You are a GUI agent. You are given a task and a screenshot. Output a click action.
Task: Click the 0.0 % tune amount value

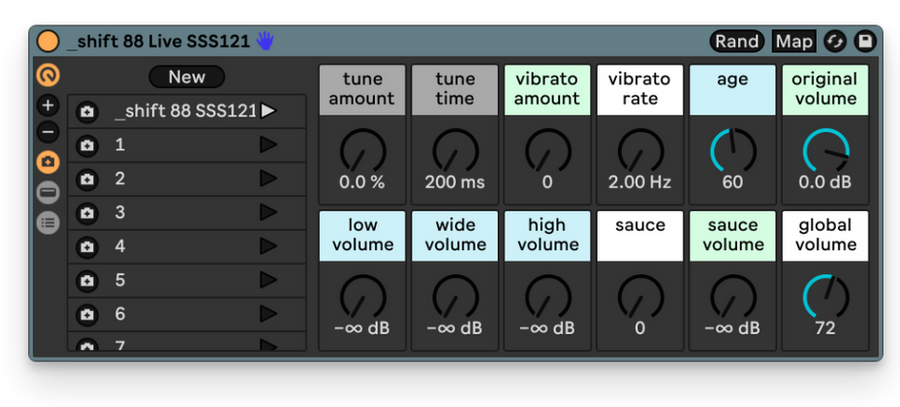pos(362,183)
